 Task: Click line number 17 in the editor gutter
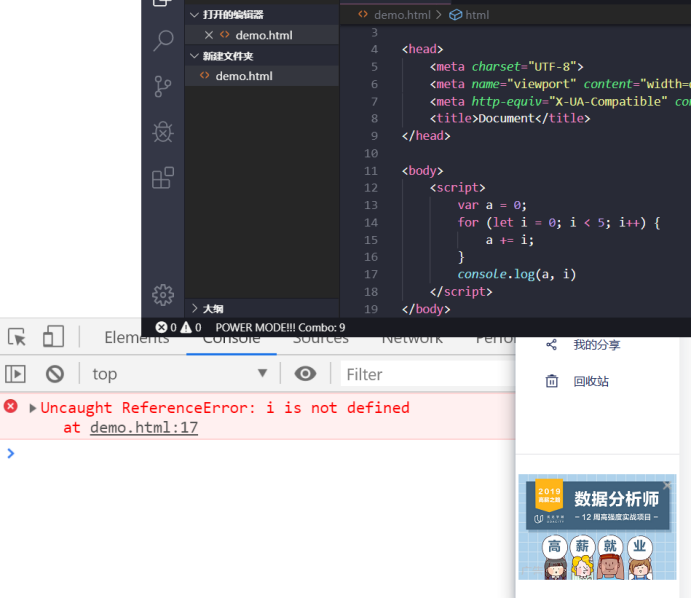(371, 275)
